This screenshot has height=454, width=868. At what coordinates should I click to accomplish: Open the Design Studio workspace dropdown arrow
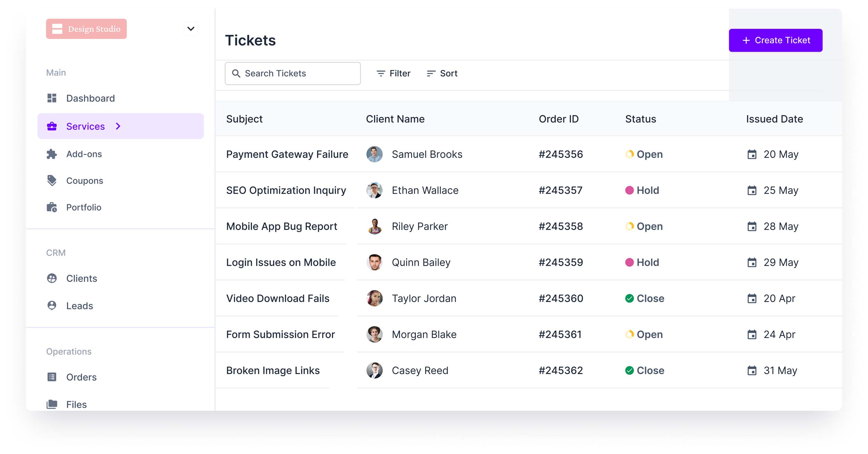[191, 29]
